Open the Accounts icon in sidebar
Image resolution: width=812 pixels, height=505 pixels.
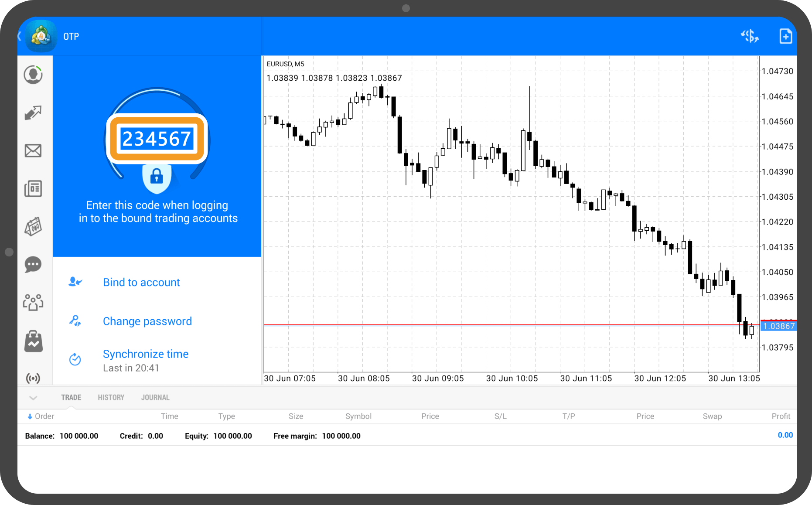33,75
